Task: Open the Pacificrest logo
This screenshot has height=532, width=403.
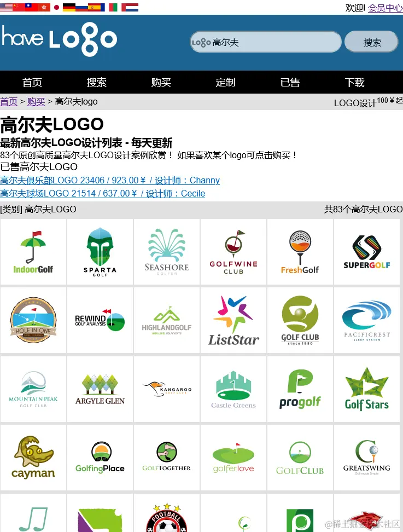Action: coord(367,320)
